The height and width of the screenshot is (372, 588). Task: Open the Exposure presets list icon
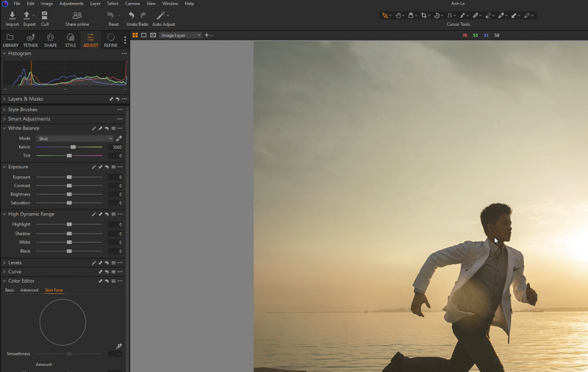[x=113, y=167]
